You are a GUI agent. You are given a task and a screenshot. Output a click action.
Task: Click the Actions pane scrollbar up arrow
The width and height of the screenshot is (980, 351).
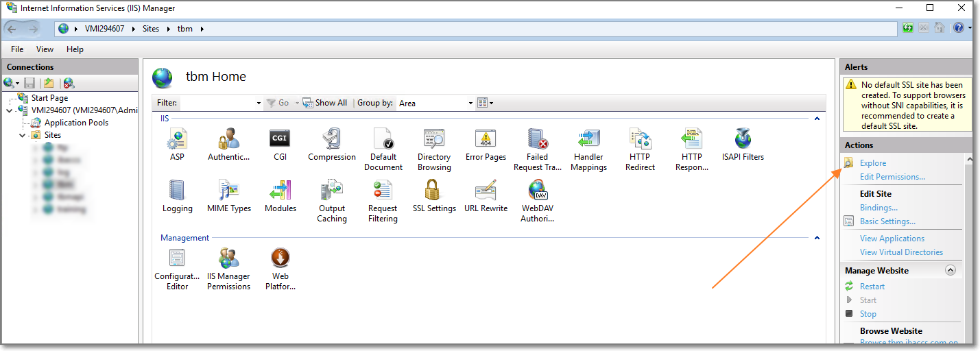(969, 159)
